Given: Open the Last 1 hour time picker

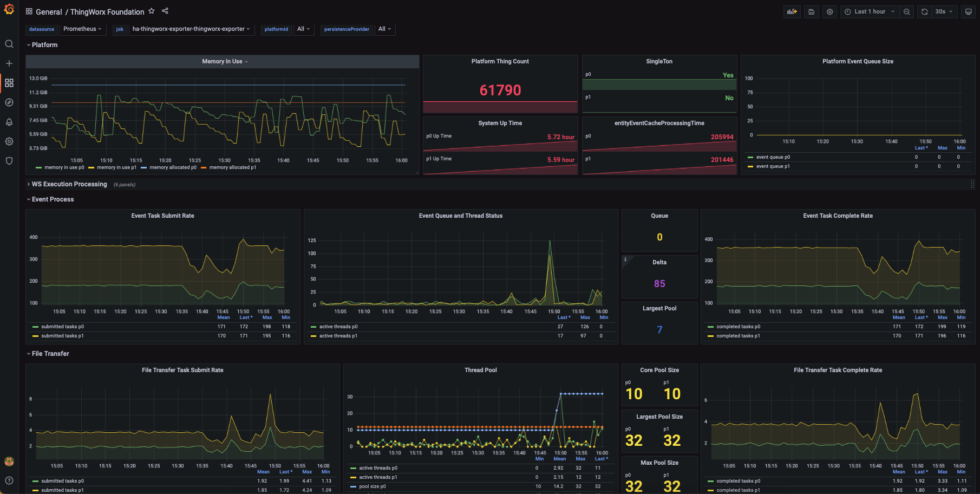Looking at the screenshot, I should coord(870,11).
